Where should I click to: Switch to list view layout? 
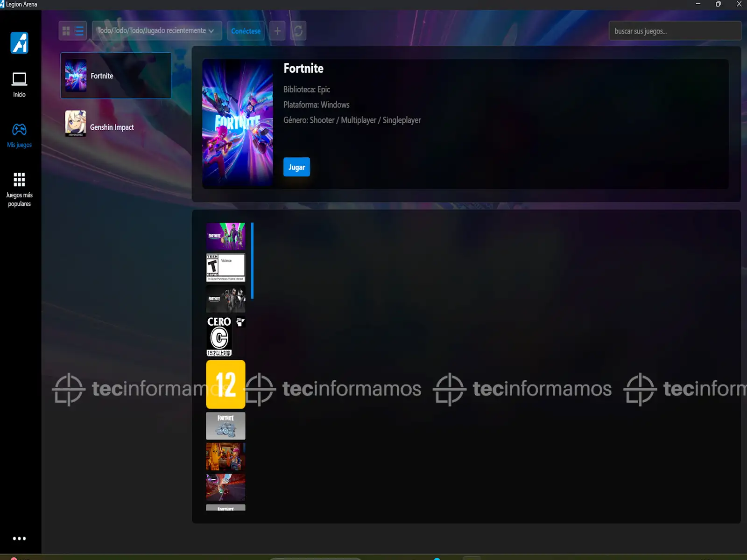79,31
